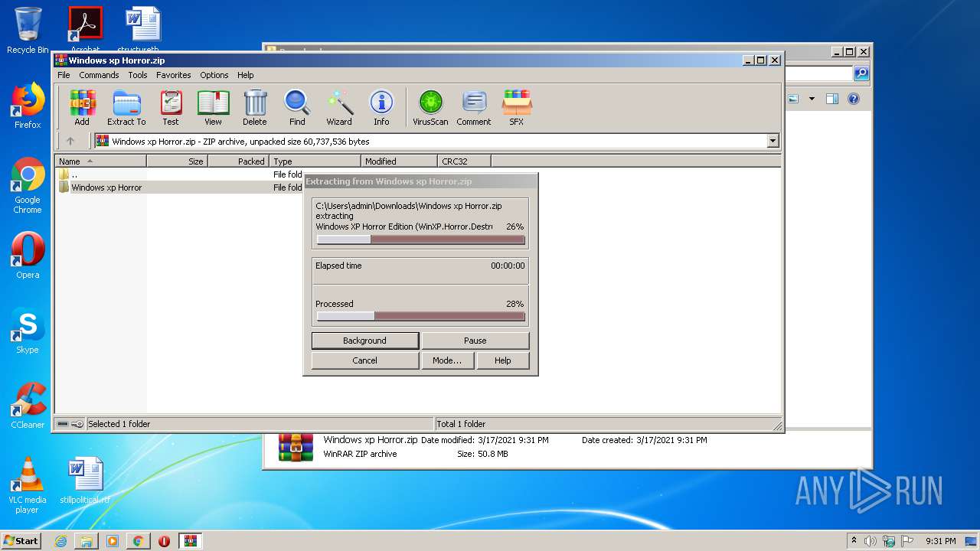Open the Find magnifier tool
This screenshot has height=551, width=980.
297,107
